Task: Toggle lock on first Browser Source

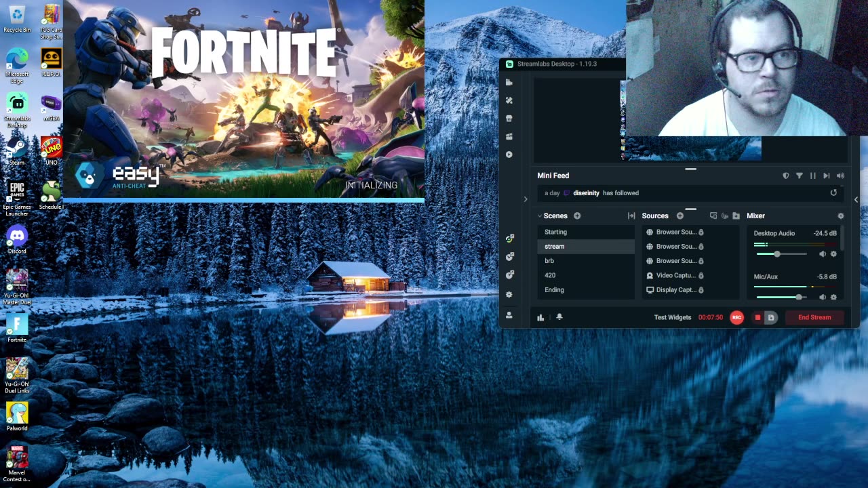Action: 701,232
